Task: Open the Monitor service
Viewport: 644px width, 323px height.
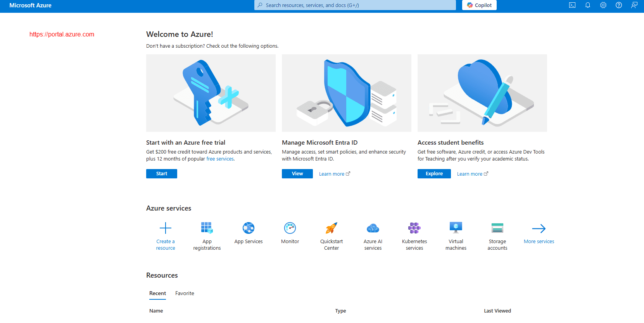Action: point(290,228)
